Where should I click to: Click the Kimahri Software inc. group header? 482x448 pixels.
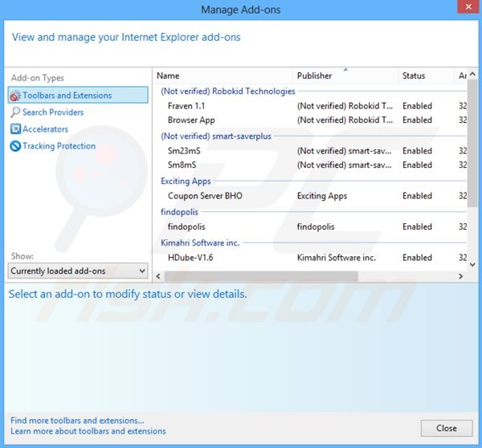[200, 242]
